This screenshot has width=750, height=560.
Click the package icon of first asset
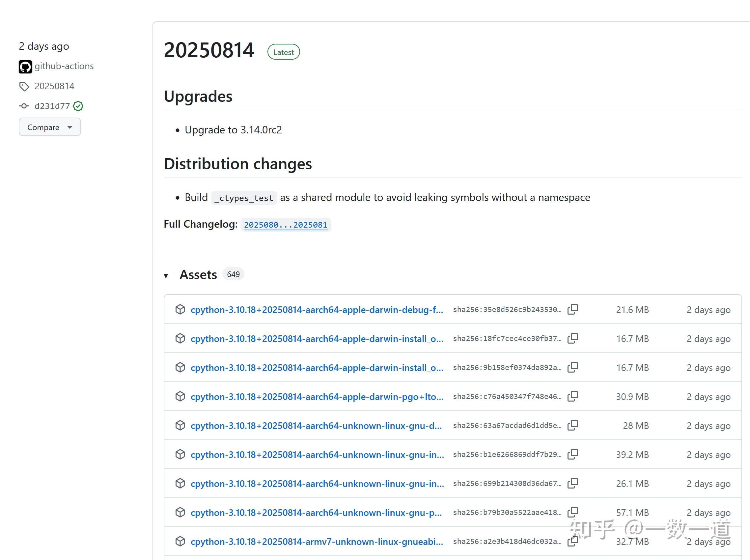tap(180, 309)
